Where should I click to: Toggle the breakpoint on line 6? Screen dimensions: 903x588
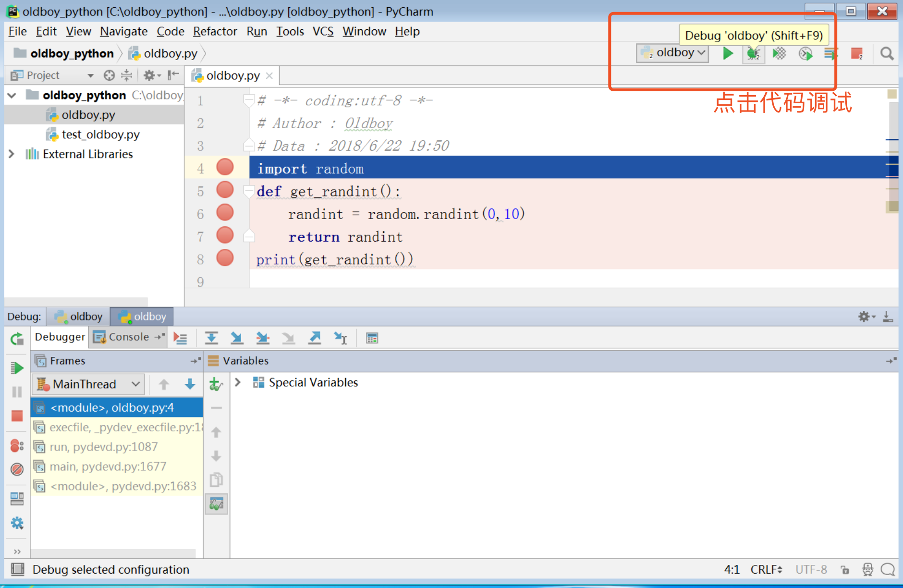tap(225, 212)
